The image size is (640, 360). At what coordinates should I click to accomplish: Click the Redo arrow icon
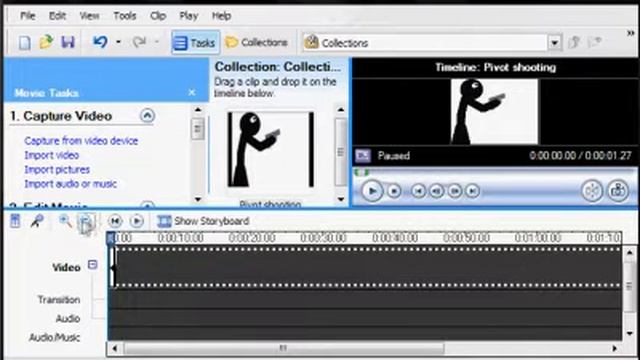[140, 42]
